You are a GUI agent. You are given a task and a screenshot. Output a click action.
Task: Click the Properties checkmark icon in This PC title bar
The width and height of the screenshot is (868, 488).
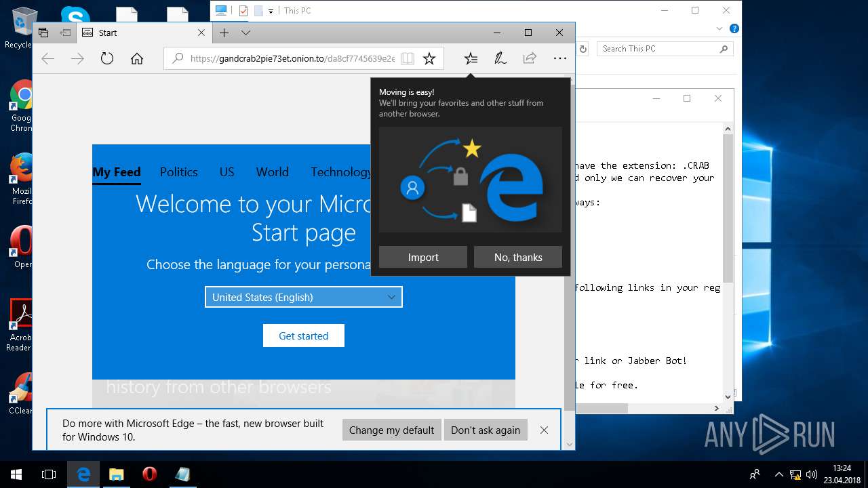pos(243,11)
